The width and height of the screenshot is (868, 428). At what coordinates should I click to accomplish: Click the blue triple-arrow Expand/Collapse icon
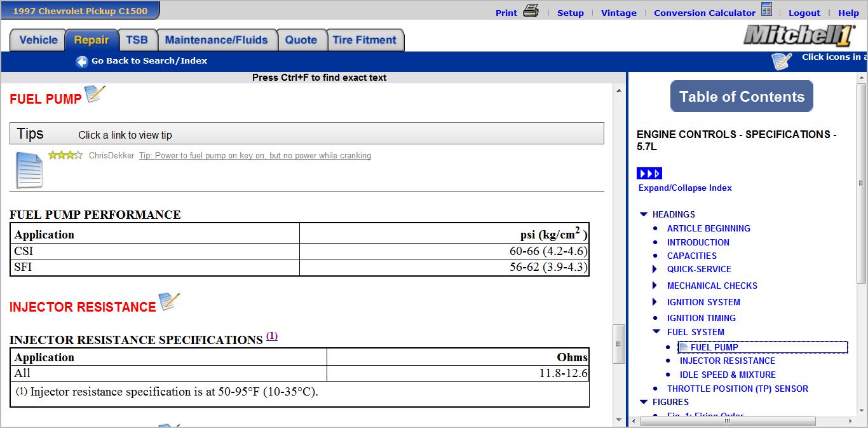click(x=649, y=174)
